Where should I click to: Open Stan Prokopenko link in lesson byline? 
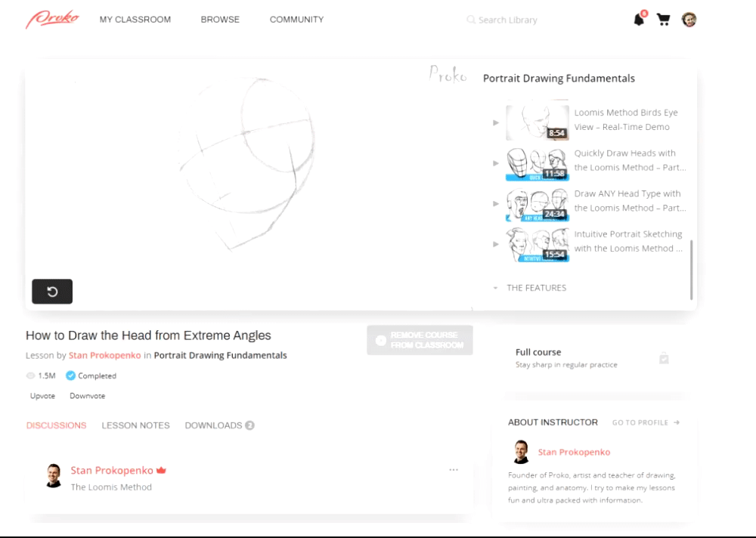coord(104,355)
